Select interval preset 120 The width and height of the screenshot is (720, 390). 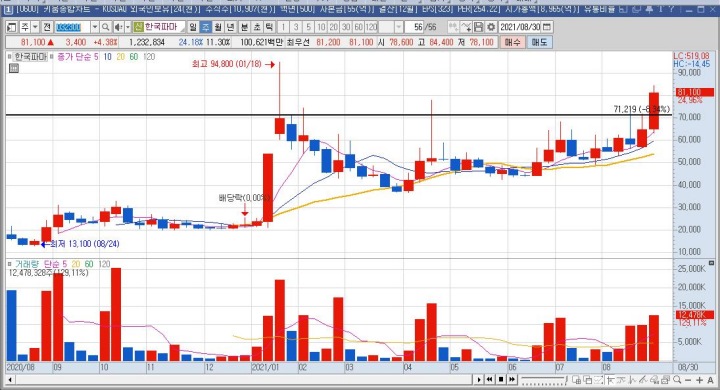pyautogui.click(x=371, y=27)
